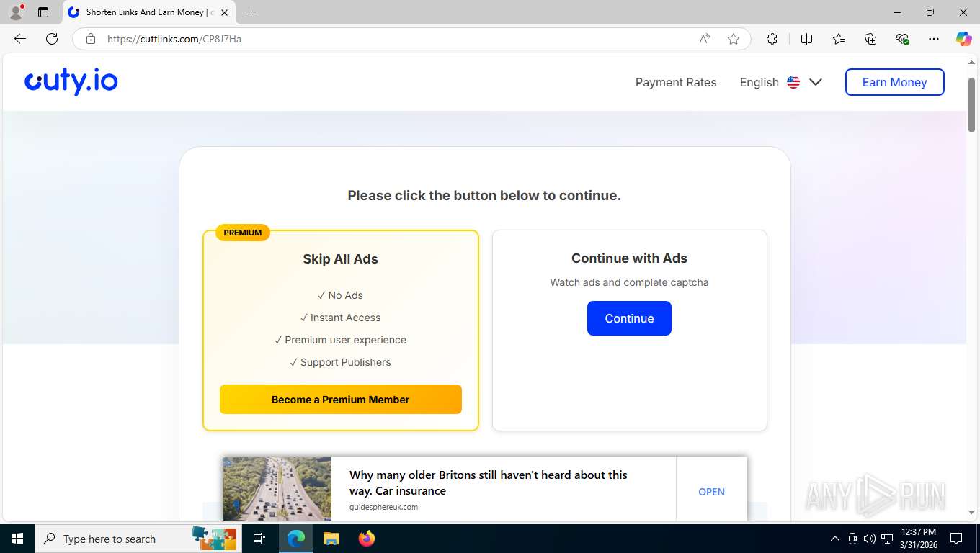Screen dimensions: 980x553
Task: Click 'Premium user experience' feature line
Action: click(340, 340)
